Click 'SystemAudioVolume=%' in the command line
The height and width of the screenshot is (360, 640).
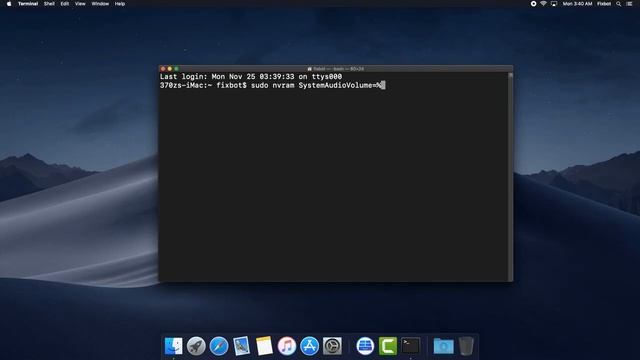tap(340, 85)
